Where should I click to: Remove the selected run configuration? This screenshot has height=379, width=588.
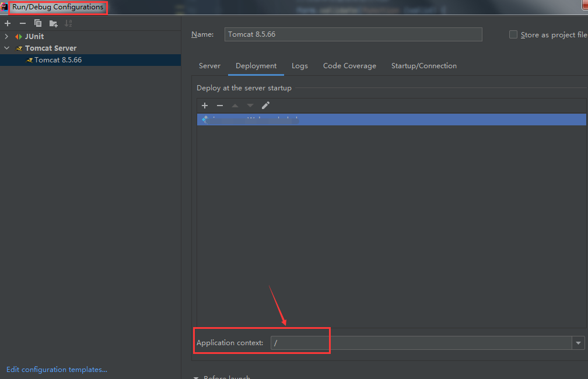[23, 23]
